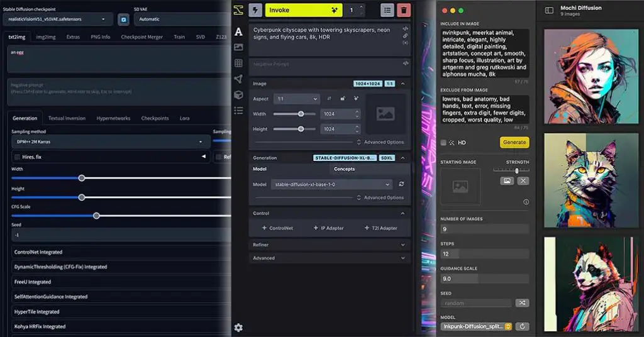This screenshot has height=337, width=644.
Task: Click the Negative Prompt field in Invoke
Action: [x=330, y=65]
